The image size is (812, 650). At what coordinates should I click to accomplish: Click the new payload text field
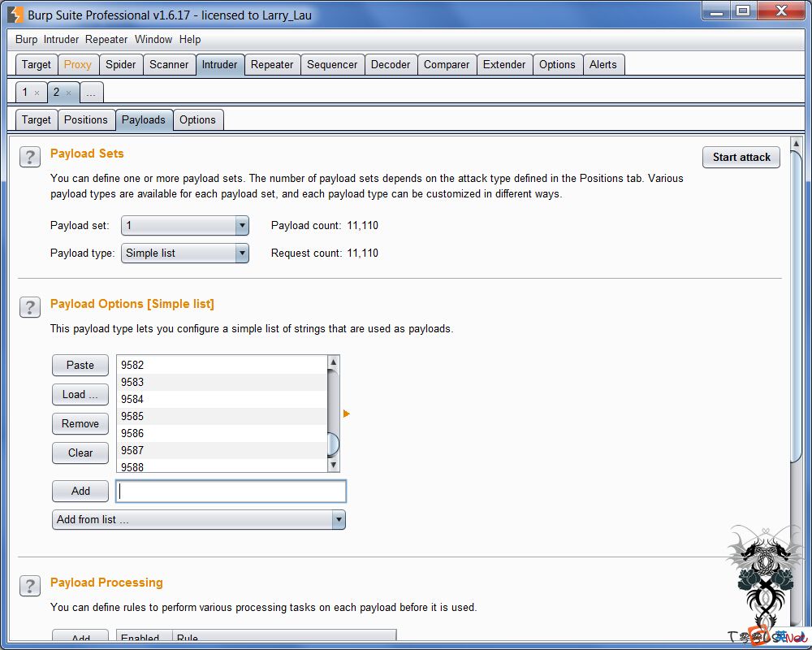click(x=231, y=491)
